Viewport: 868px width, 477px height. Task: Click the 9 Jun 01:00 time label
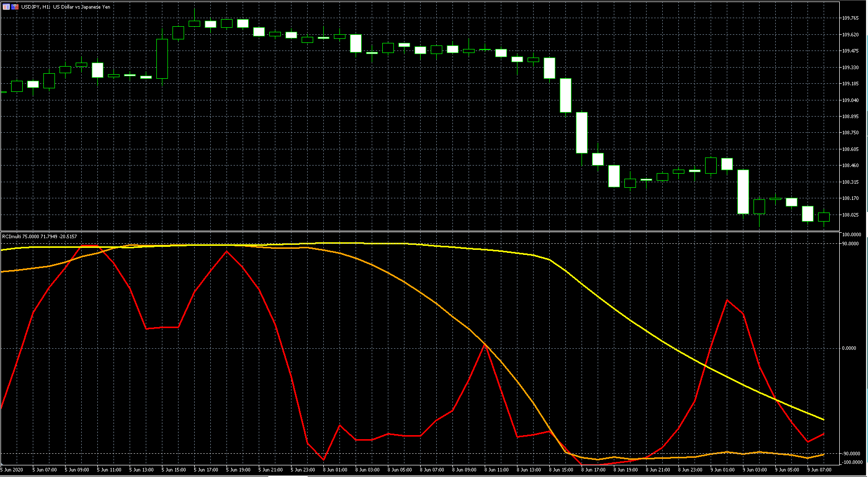(x=722, y=470)
